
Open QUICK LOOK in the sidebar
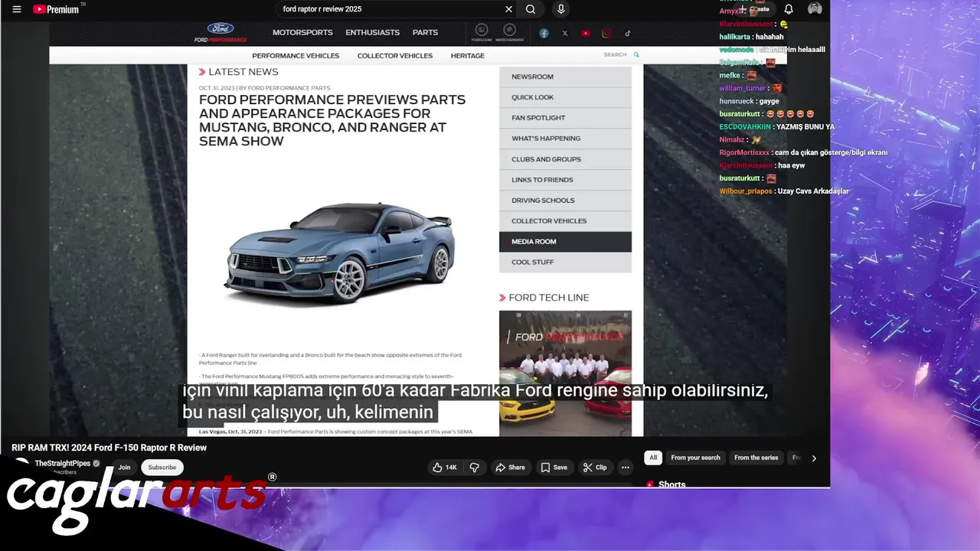click(565, 97)
